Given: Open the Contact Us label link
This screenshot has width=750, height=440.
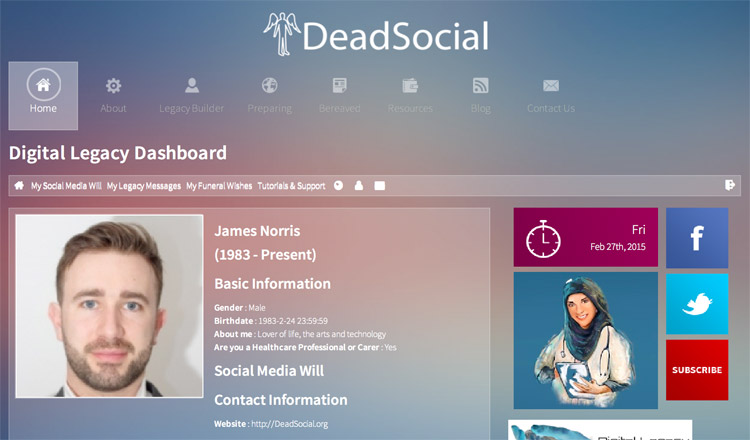Looking at the screenshot, I should [x=551, y=109].
